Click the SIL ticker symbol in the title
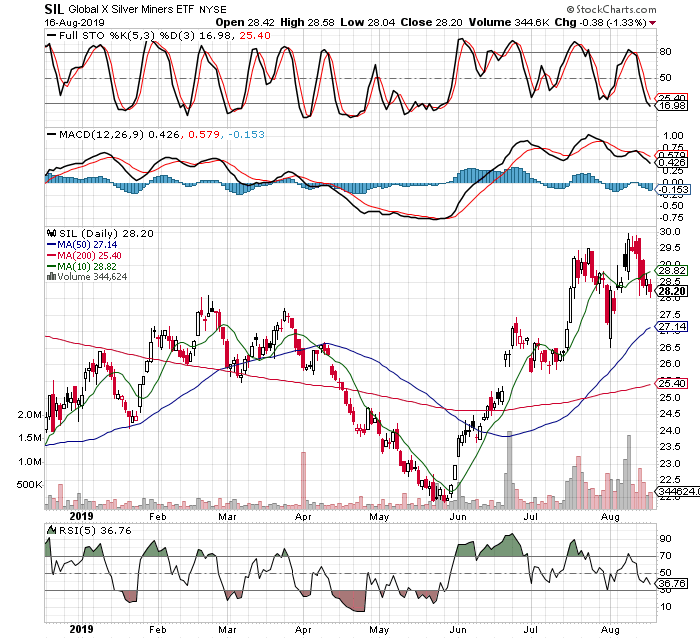The image size is (700, 639). point(54,8)
